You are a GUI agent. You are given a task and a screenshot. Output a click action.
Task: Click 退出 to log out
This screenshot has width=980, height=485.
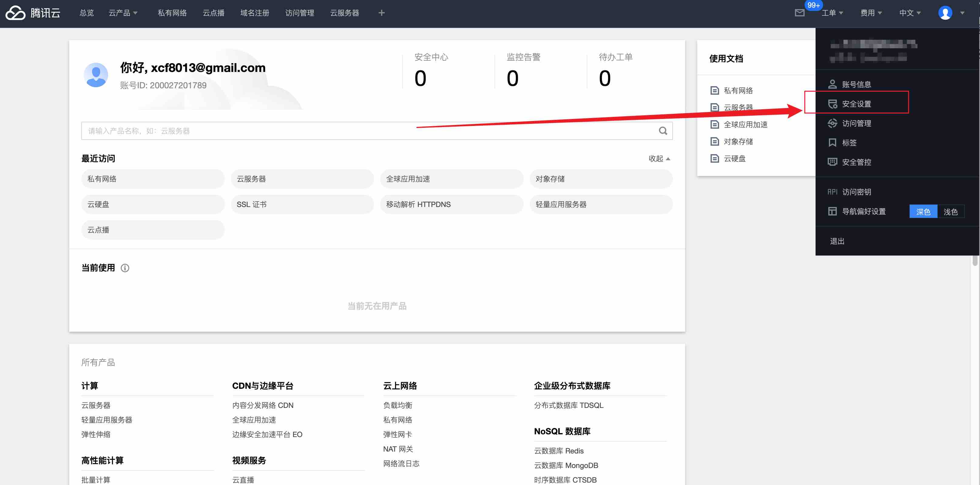point(837,241)
